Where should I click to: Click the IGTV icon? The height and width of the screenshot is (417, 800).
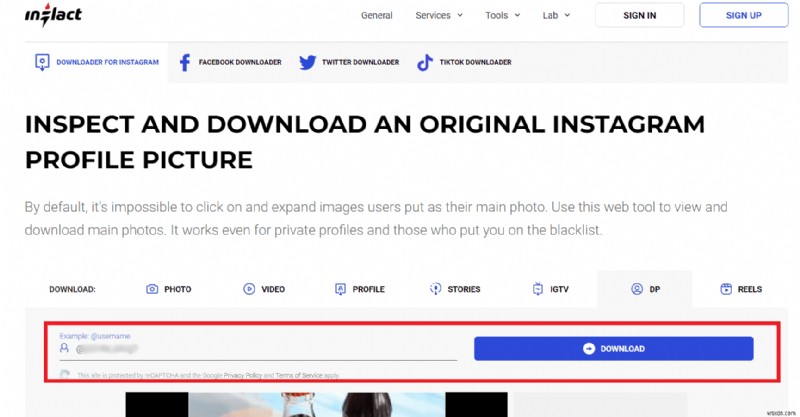coord(538,289)
